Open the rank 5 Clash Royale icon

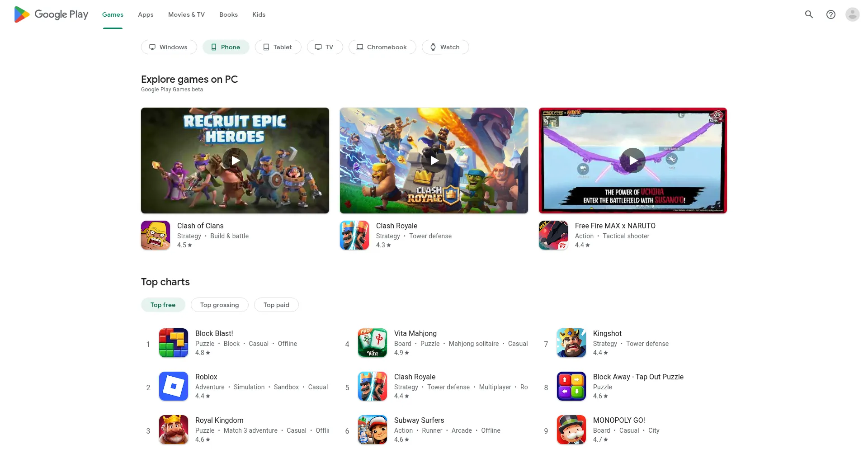click(373, 386)
